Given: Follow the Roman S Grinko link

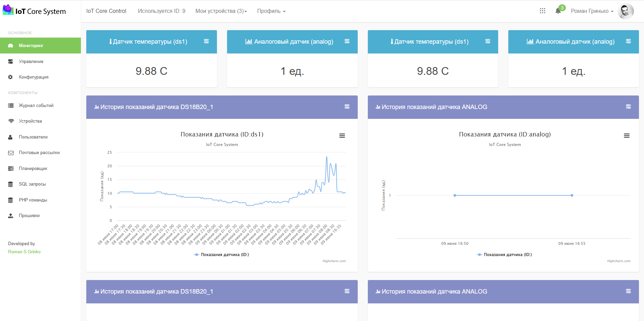Looking at the screenshot, I should point(24,252).
